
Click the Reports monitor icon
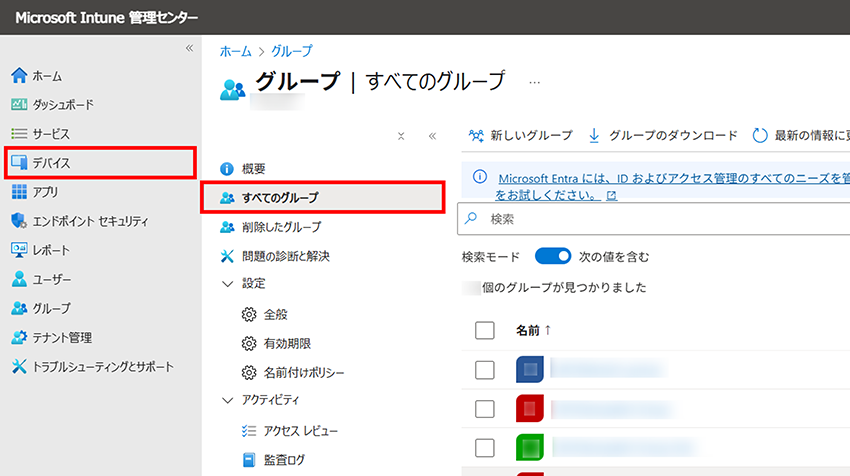click(x=19, y=250)
